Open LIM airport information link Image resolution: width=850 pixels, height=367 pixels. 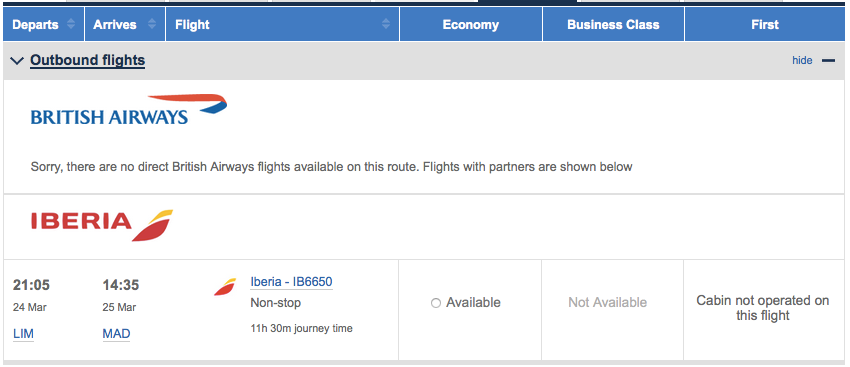click(x=23, y=334)
